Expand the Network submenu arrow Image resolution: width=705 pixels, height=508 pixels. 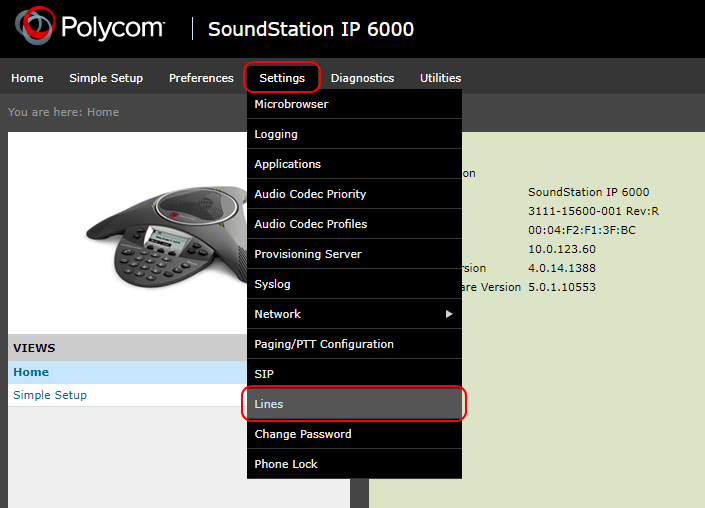pyautogui.click(x=449, y=314)
